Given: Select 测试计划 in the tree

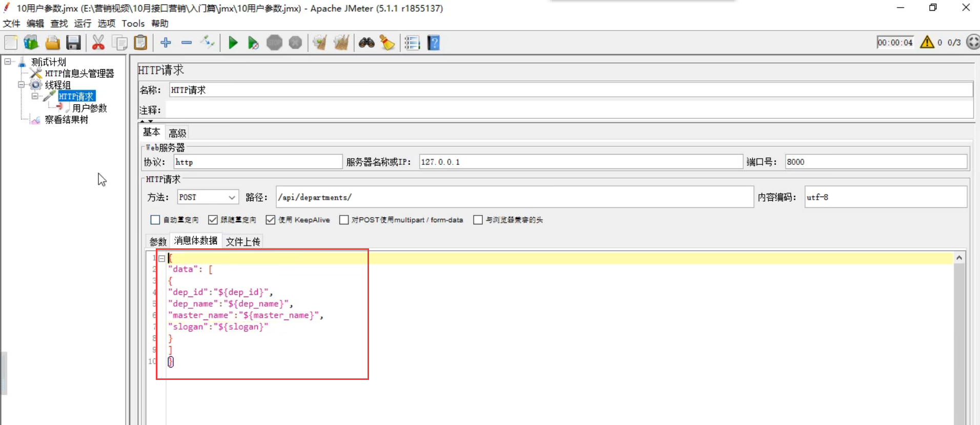Looking at the screenshot, I should 49,62.
